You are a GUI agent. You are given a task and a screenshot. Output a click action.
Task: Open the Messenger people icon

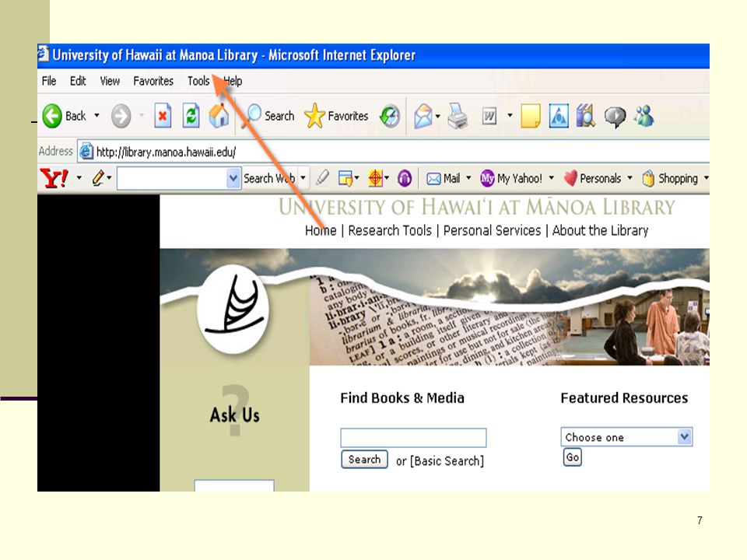pos(644,116)
